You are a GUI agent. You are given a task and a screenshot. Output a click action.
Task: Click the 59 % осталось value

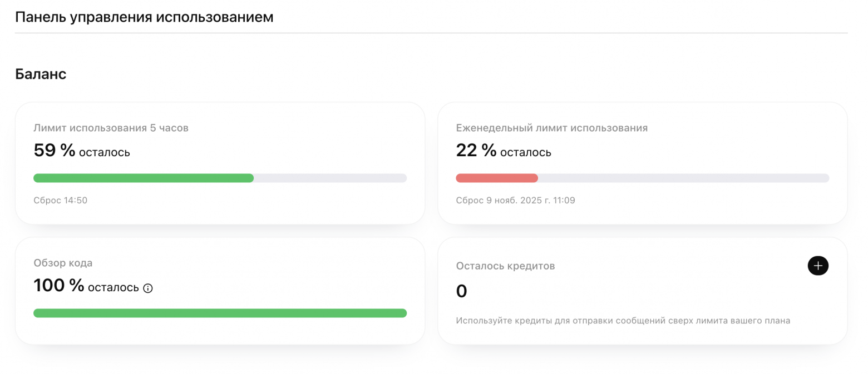tap(81, 151)
